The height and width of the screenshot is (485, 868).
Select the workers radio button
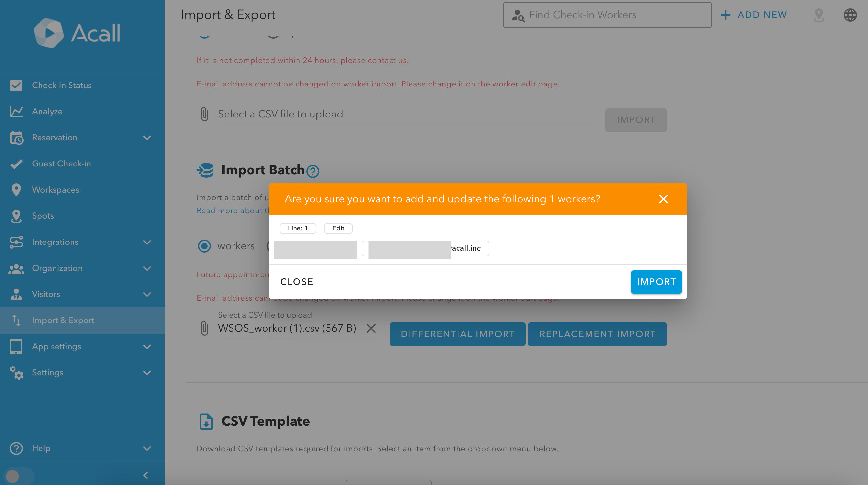coord(204,246)
